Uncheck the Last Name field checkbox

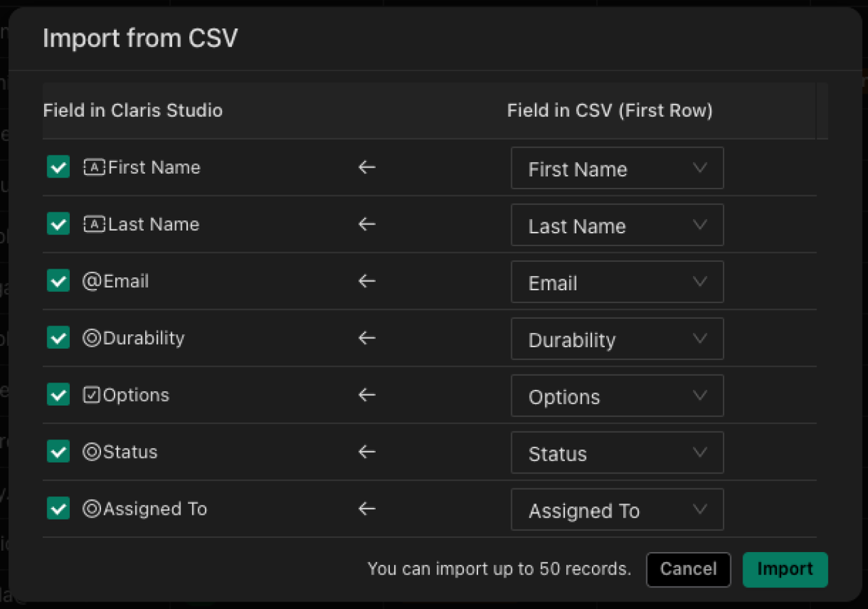58,224
